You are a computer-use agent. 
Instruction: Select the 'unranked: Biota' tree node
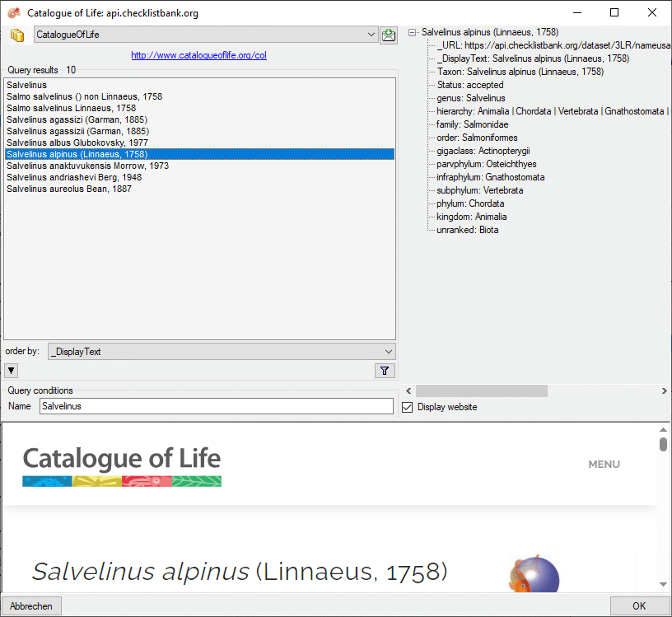click(467, 231)
